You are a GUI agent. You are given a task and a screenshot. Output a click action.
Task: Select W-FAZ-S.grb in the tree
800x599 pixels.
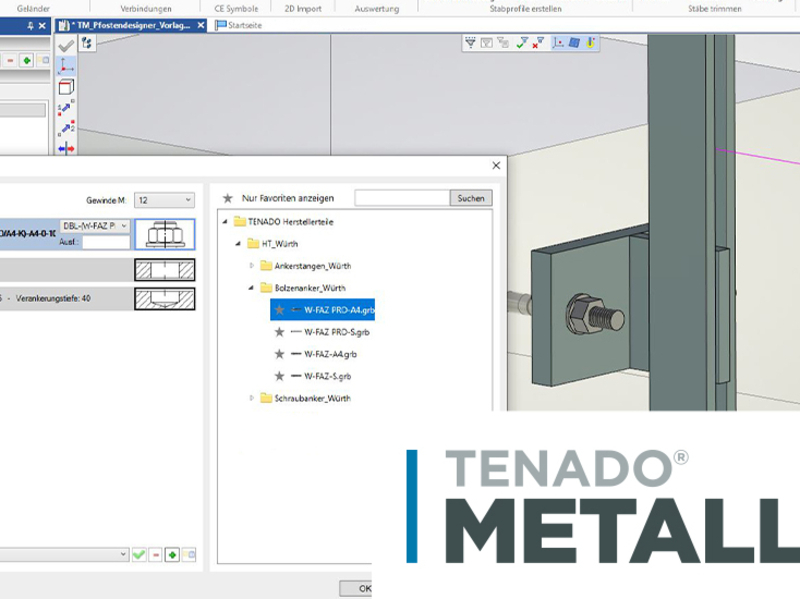coord(327,376)
